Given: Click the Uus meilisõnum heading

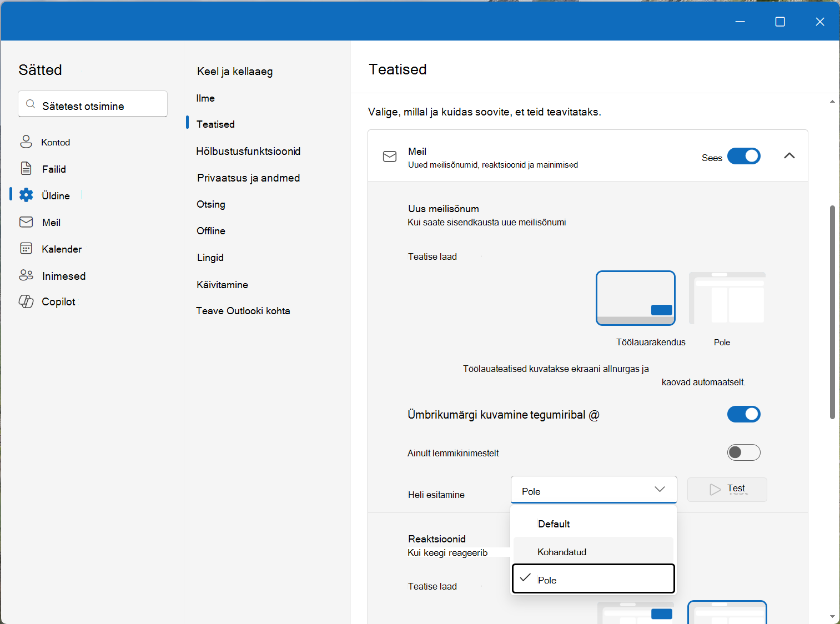Looking at the screenshot, I should click(444, 209).
